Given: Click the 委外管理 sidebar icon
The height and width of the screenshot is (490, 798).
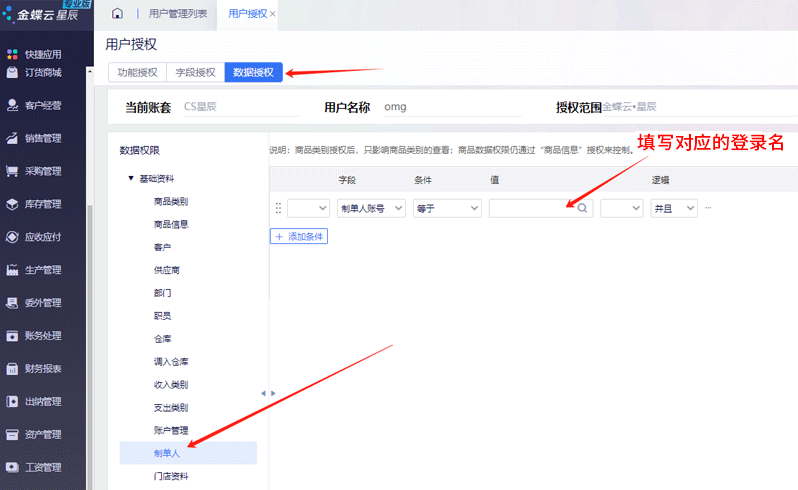Looking at the screenshot, I should pyautogui.click(x=12, y=303).
